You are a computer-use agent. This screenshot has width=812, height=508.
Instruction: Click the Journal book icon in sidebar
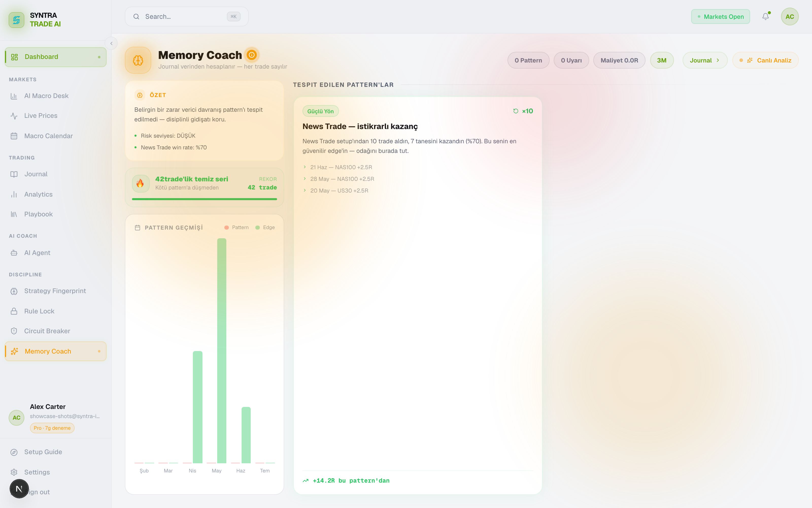pos(14,174)
